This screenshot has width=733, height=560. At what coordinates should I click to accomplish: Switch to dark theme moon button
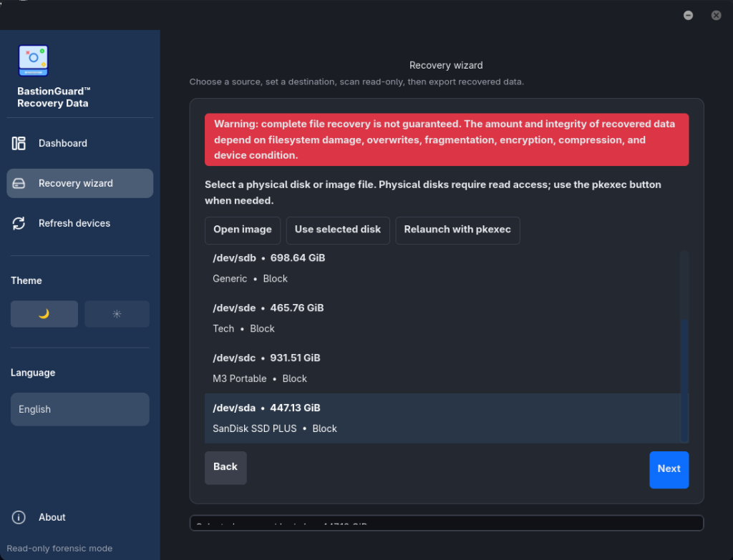[44, 314]
